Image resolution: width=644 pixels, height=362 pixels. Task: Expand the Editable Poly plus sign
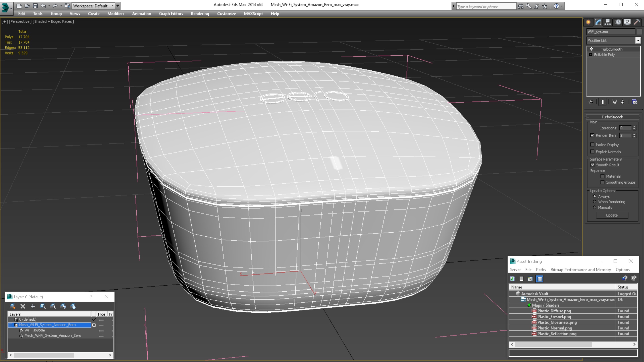point(591,55)
